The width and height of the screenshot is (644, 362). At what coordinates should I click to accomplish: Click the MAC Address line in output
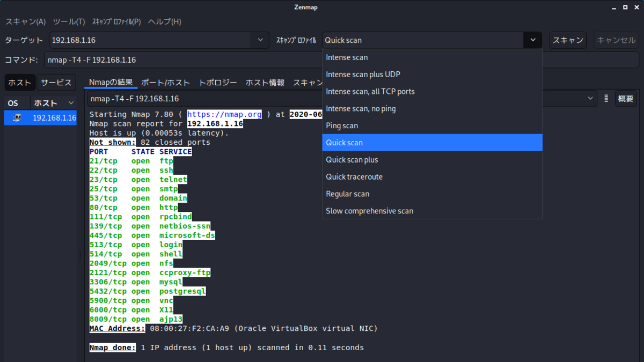233,328
